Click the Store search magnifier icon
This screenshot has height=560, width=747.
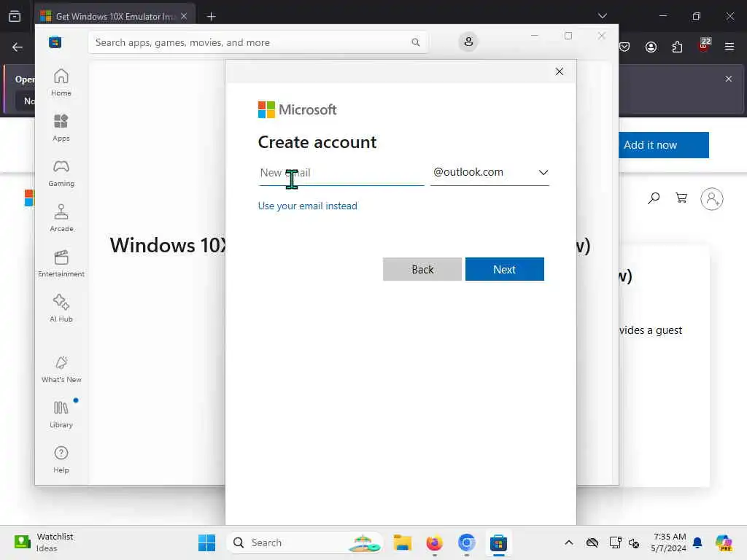pyautogui.click(x=415, y=42)
